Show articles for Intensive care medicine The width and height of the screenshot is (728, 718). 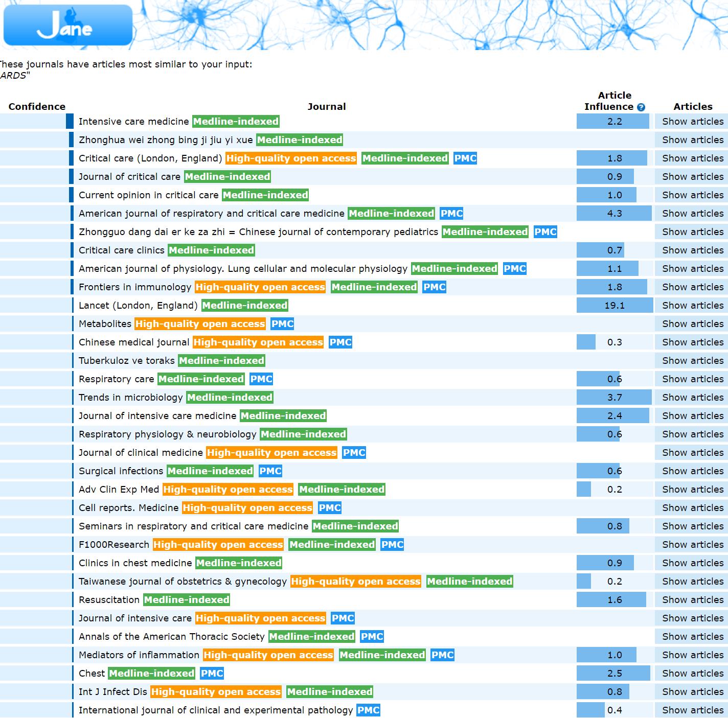(692, 122)
